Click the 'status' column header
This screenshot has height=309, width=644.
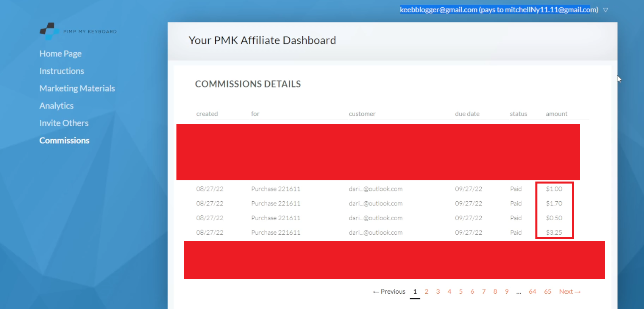518,114
